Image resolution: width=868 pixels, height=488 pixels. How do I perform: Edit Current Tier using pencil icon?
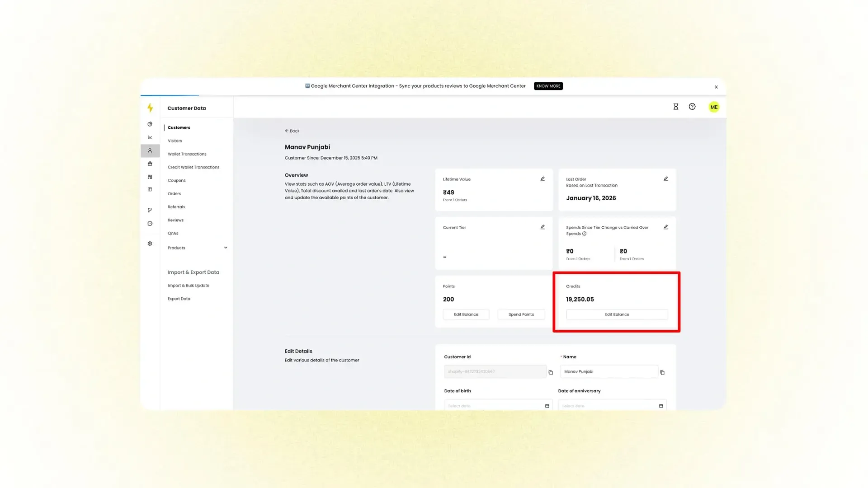pos(542,227)
